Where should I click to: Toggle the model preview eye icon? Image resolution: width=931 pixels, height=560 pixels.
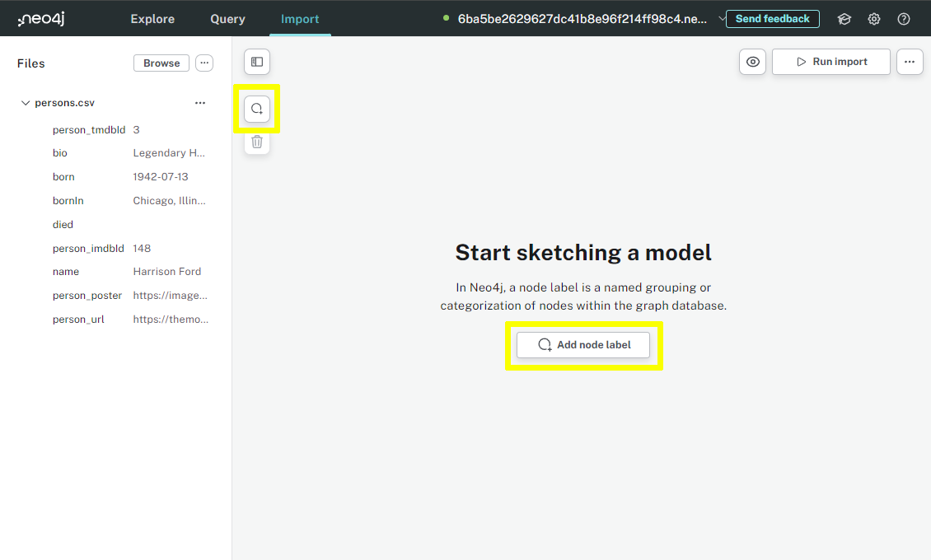coord(752,61)
